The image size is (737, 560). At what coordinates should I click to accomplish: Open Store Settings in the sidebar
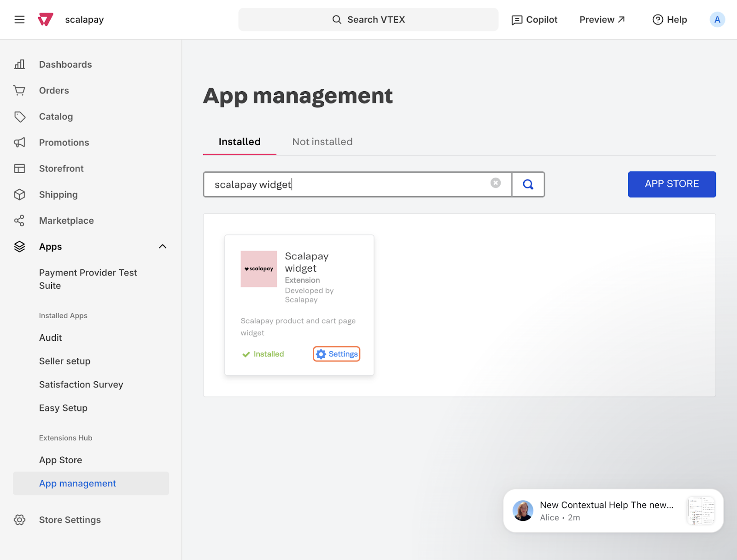[x=70, y=520]
